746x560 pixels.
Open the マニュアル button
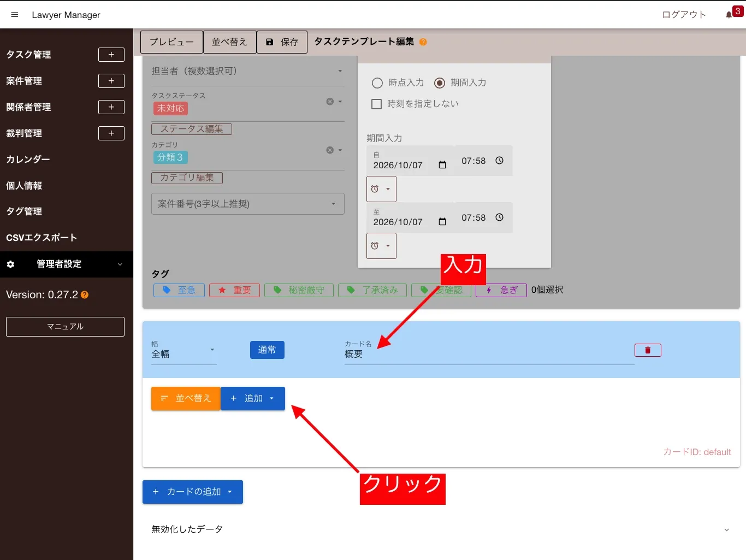coord(65,327)
